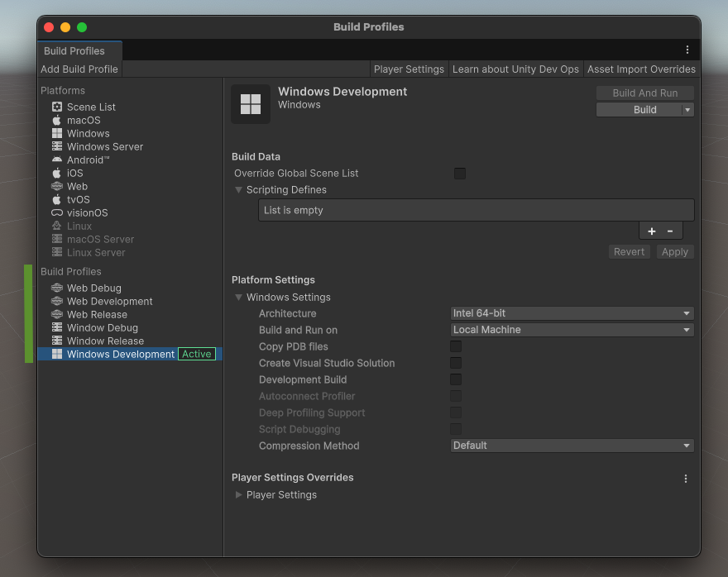Viewport: 728px width, 577px height.
Task: Open Player Settings from the toolbar
Action: click(x=409, y=69)
